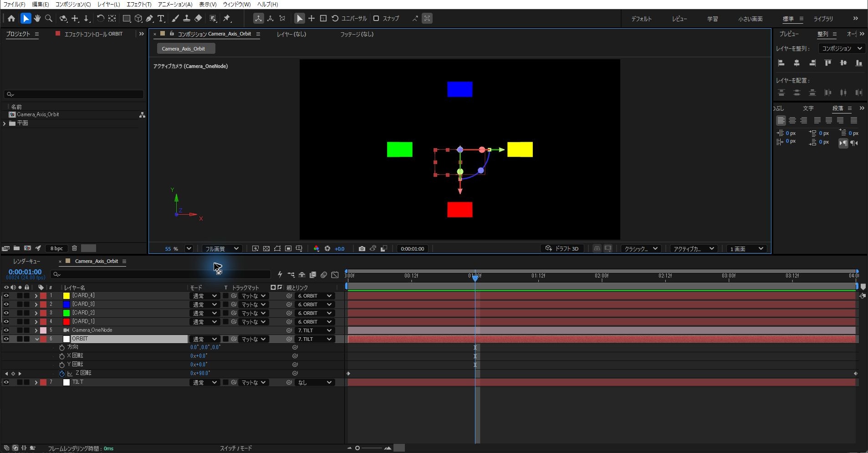Select the Rotation tool

click(100, 18)
